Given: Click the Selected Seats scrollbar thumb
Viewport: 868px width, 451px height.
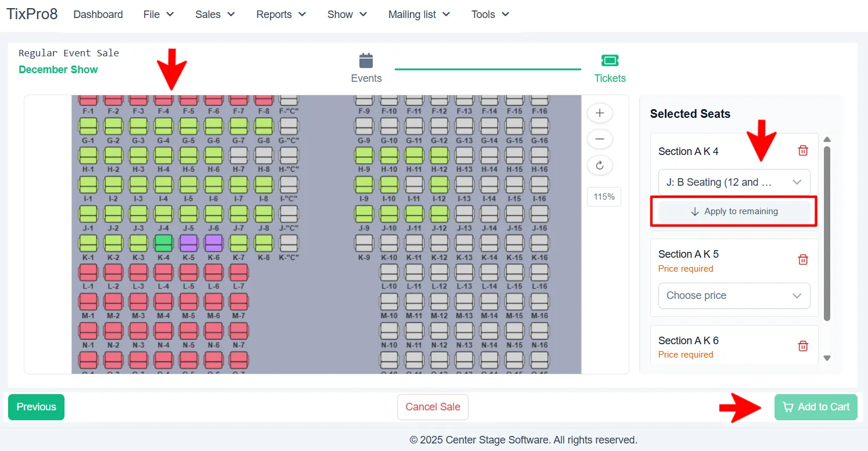Looking at the screenshot, I should (x=827, y=233).
